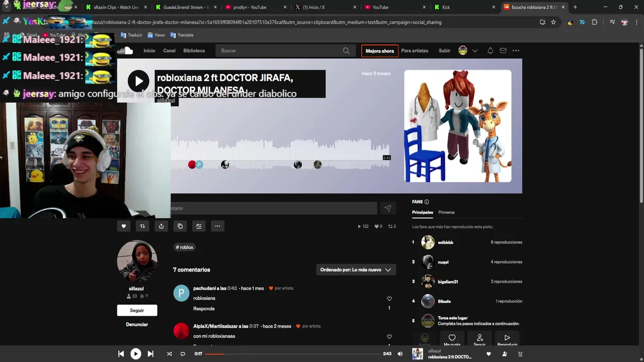Open the FANS info icon

[x=427, y=202]
